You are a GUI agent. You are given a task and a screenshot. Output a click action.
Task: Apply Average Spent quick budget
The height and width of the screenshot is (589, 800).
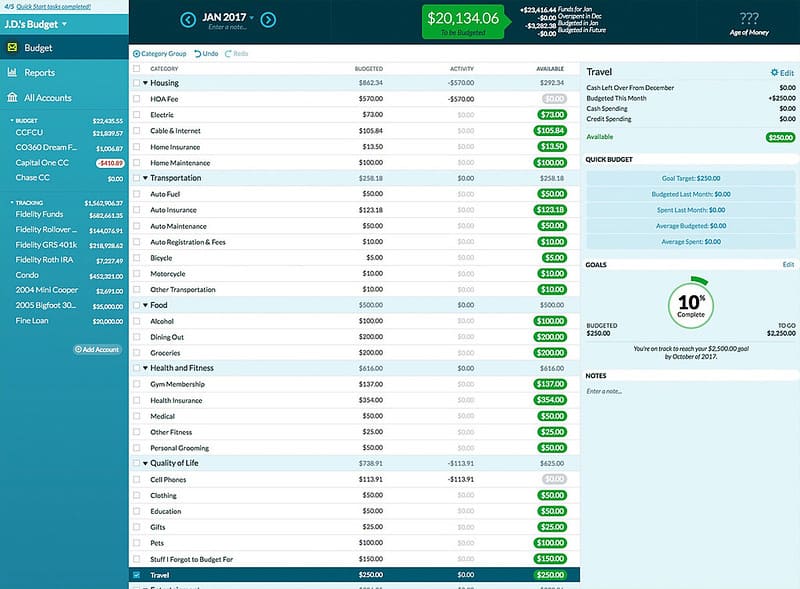coord(691,241)
